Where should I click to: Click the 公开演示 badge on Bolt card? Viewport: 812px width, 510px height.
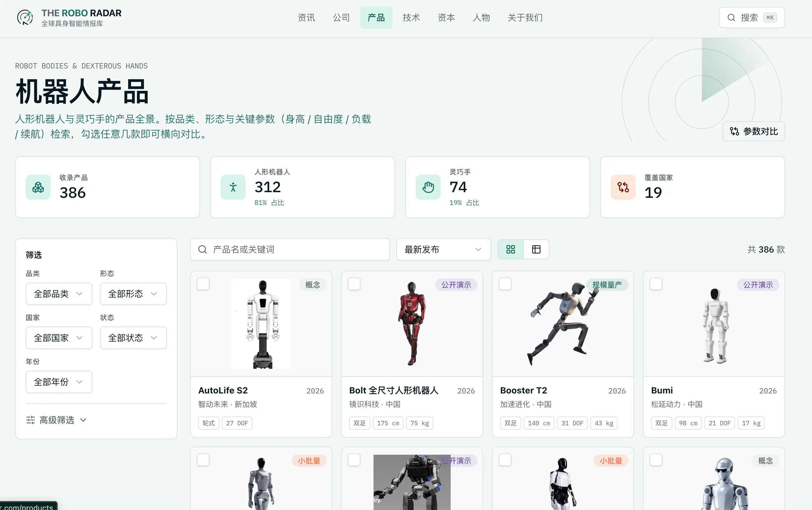(x=456, y=285)
